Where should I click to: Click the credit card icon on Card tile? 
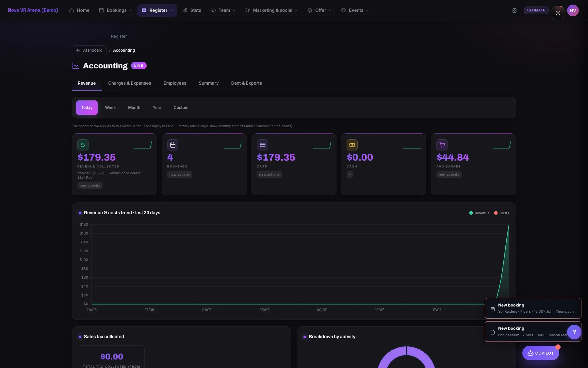(263, 145)
